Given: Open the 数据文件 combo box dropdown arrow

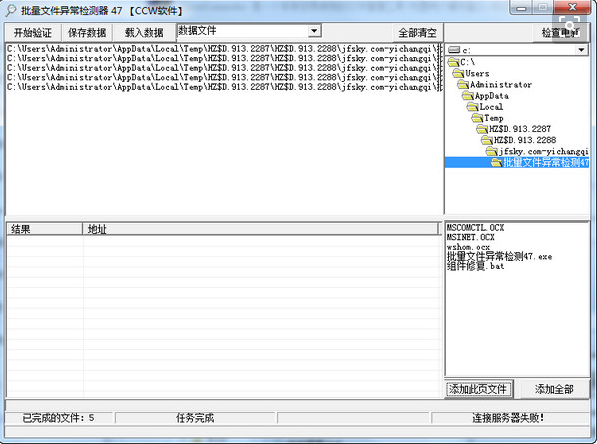Looking at the screenshot, I should [314, 30].
